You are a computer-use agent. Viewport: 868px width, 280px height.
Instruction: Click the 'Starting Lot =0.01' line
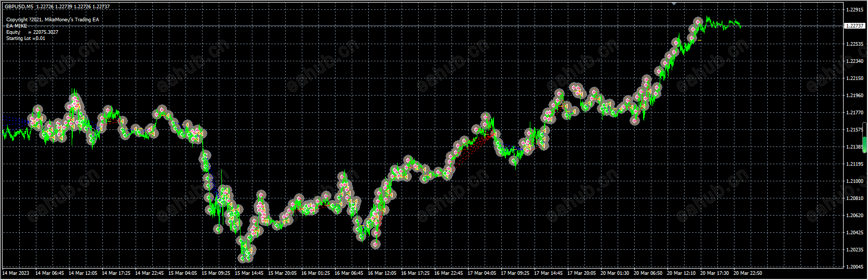(25, 38)
